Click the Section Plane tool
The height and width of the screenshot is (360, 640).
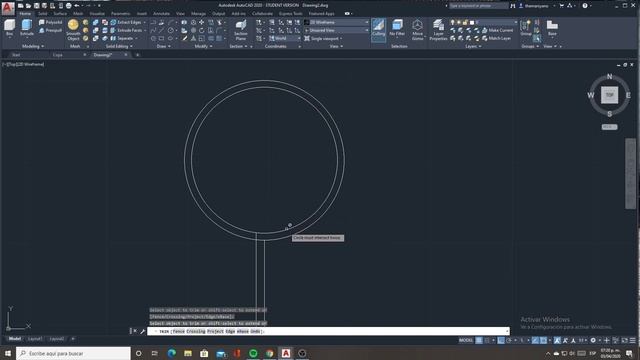point(241,30)
